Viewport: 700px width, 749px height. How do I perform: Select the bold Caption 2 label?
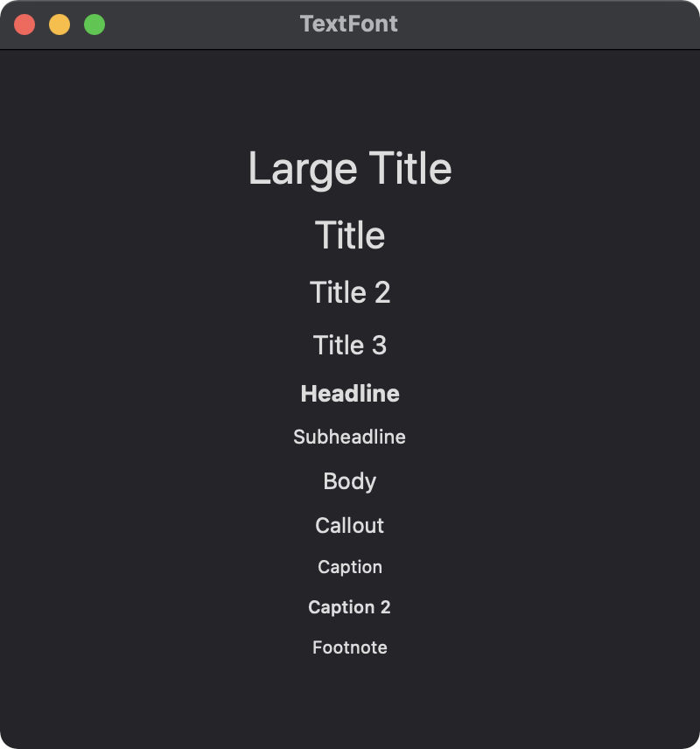click(350, 607)
